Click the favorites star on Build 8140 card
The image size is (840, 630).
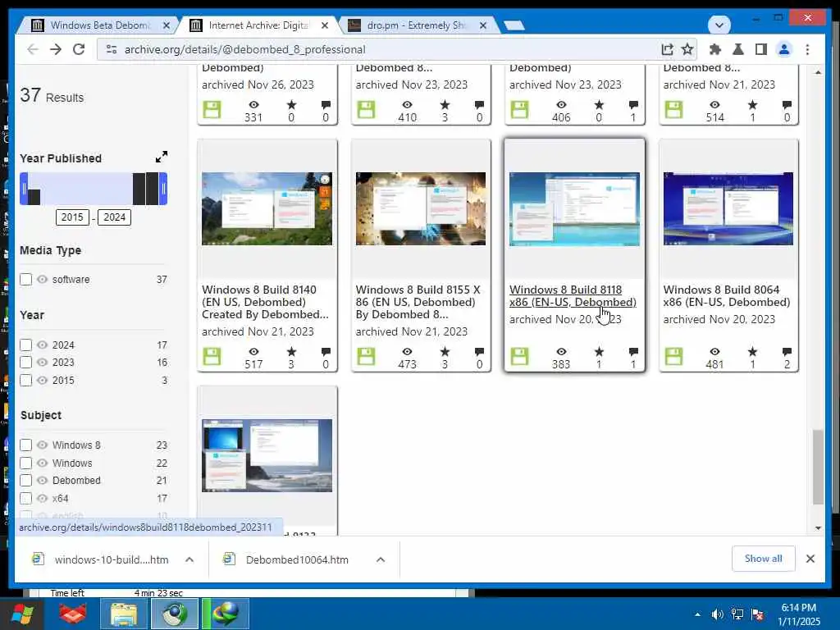click(291, 351)
